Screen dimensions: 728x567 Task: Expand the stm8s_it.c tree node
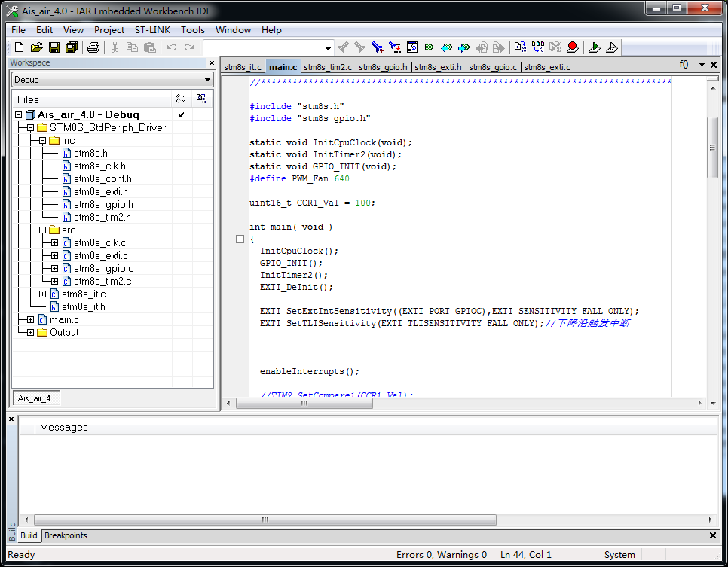pyautogui.click(x=43, y=294)
